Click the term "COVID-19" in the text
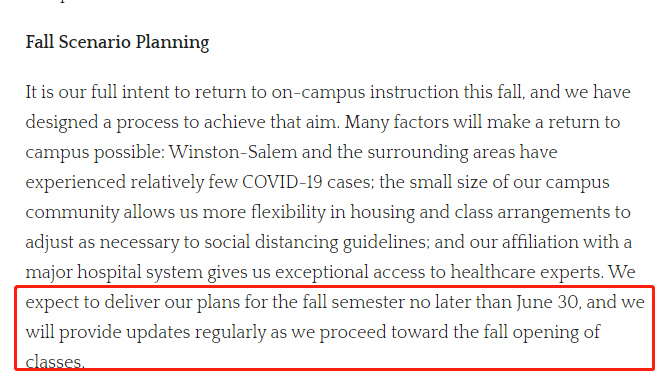 click(x=282, y=182)
